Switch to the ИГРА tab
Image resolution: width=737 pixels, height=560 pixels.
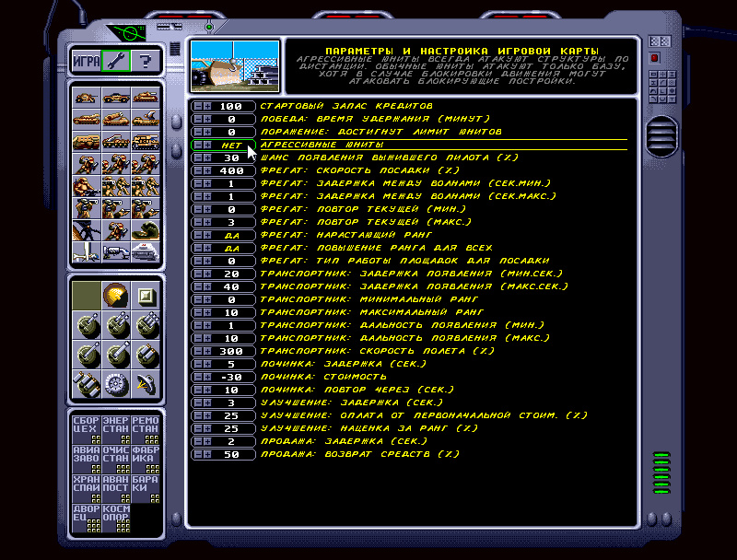(87, 61)
